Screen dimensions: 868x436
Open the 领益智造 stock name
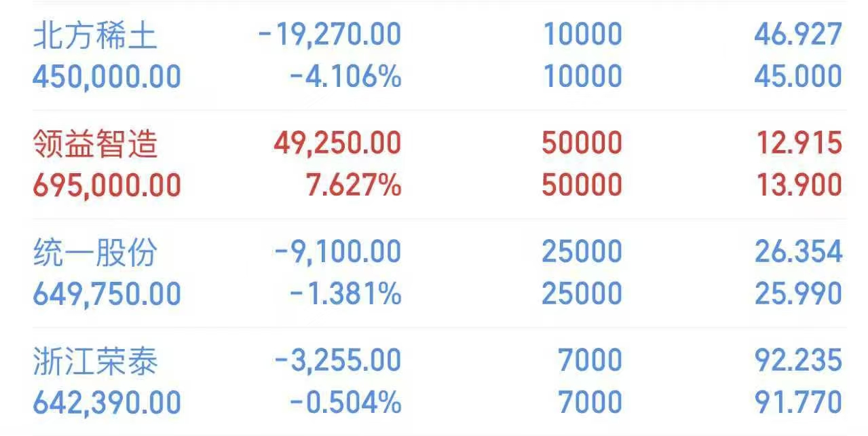point(95,144)
